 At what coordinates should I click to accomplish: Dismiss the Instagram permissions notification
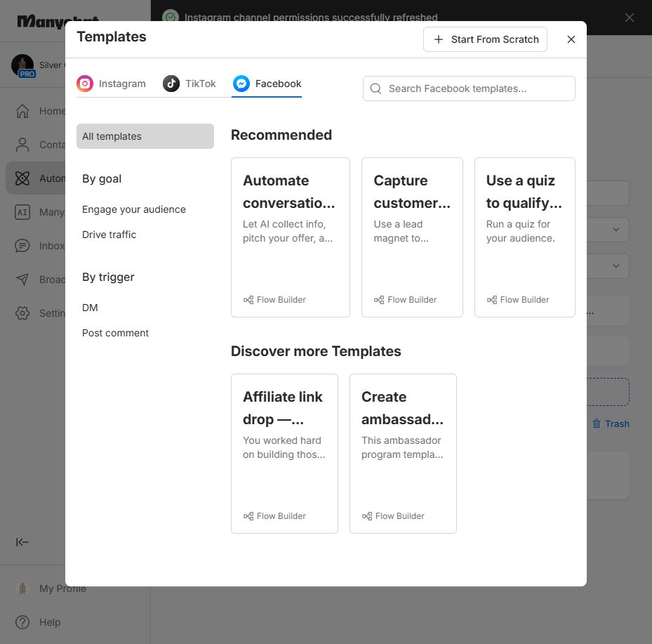[629, 18]
